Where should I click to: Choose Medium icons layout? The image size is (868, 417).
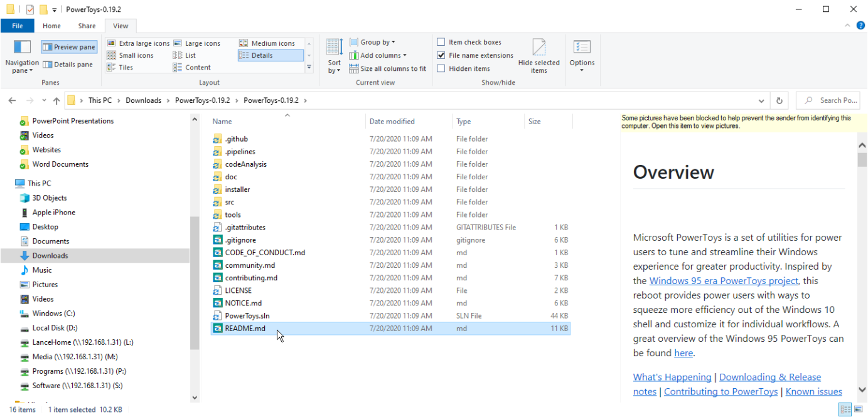pyautogui.click(x=267, y=43)
